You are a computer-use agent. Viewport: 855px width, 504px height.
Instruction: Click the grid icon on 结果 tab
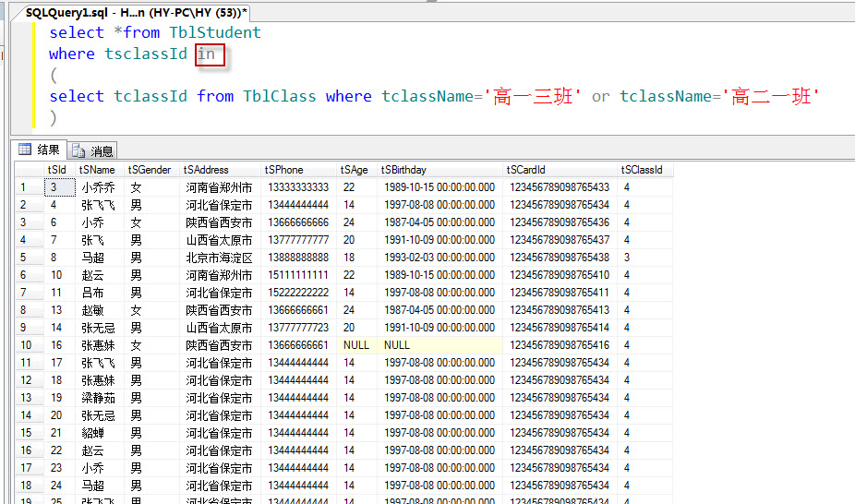25,150
